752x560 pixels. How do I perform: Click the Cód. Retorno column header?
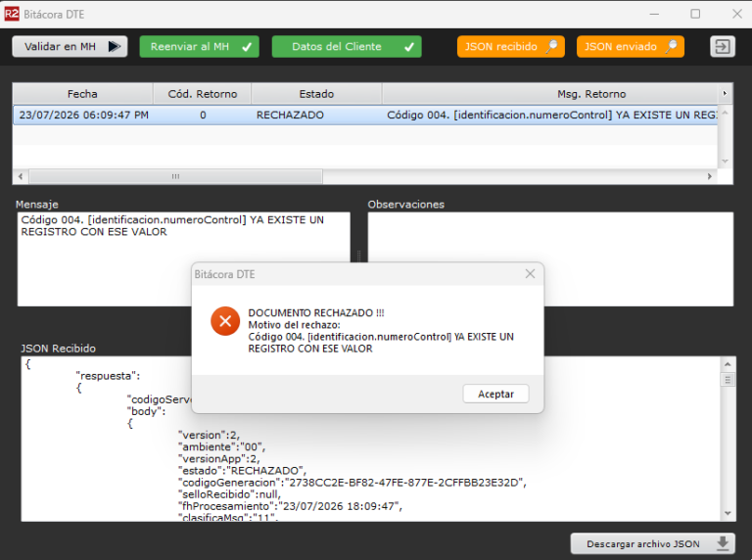(203, 94)
